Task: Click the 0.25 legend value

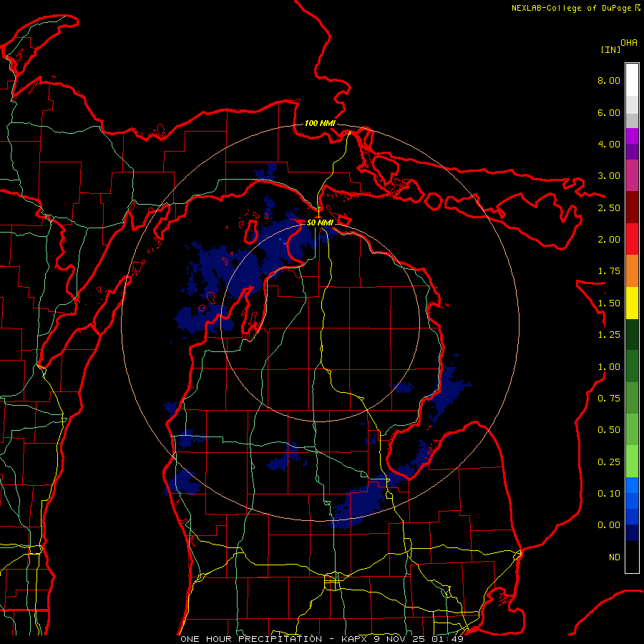Action: pyautogui.click(x=609, y=462)
